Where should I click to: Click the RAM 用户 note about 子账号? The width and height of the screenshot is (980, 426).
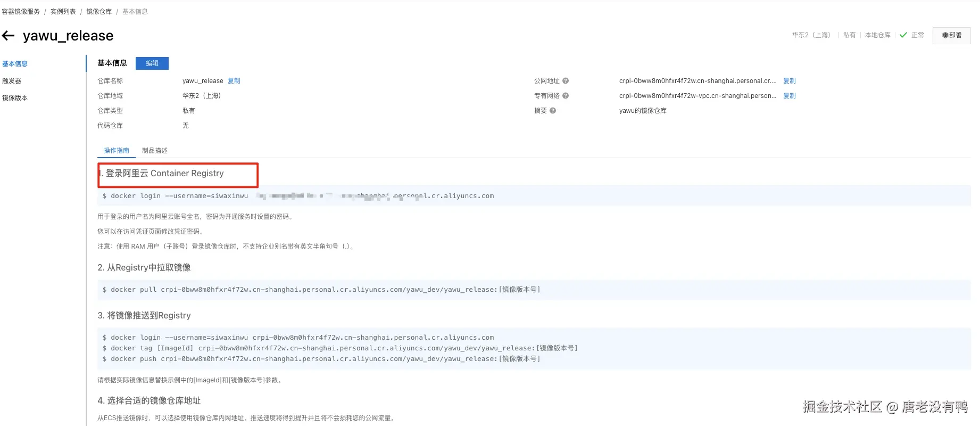point(227,247)
